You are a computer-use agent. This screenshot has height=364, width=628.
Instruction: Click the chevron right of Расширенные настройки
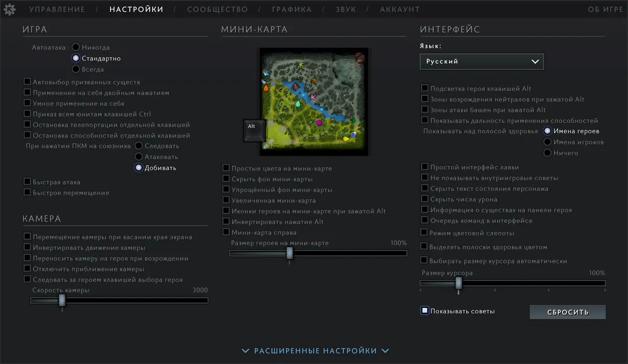385,351
